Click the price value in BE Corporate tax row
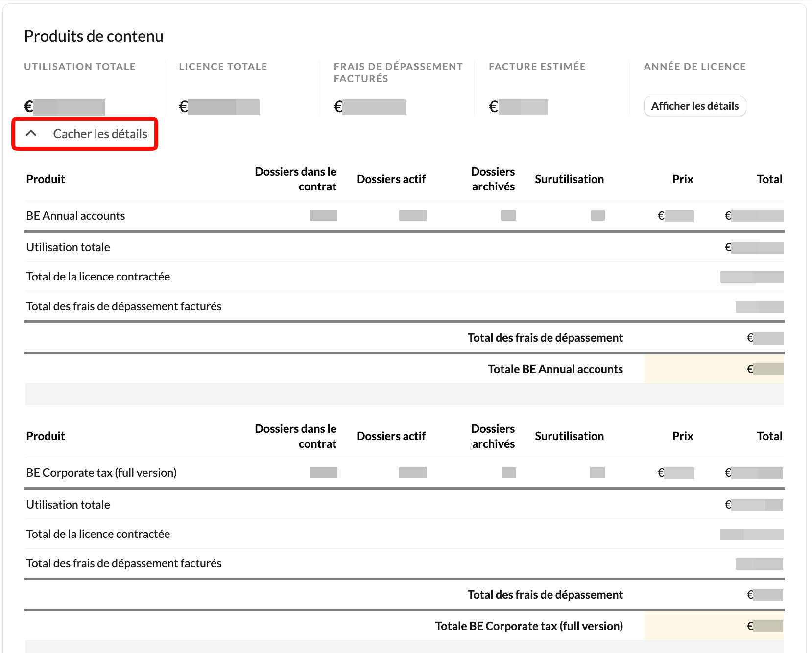 point(675,473)
